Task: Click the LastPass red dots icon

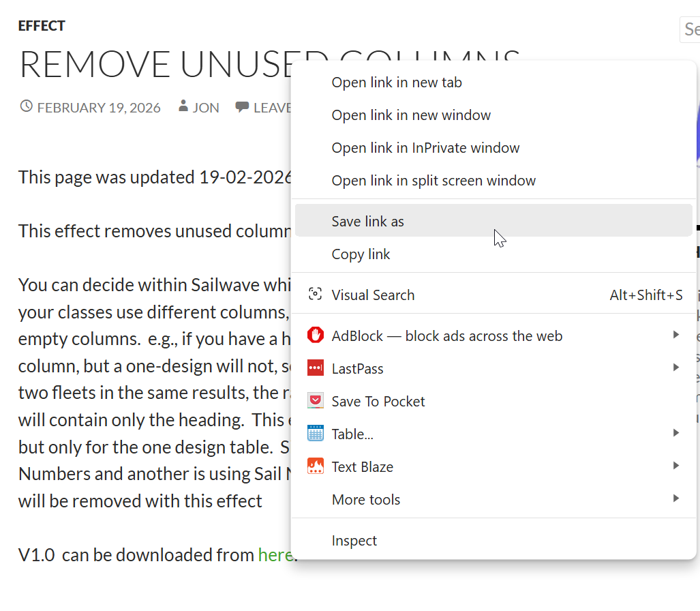Action: (315, 368)
